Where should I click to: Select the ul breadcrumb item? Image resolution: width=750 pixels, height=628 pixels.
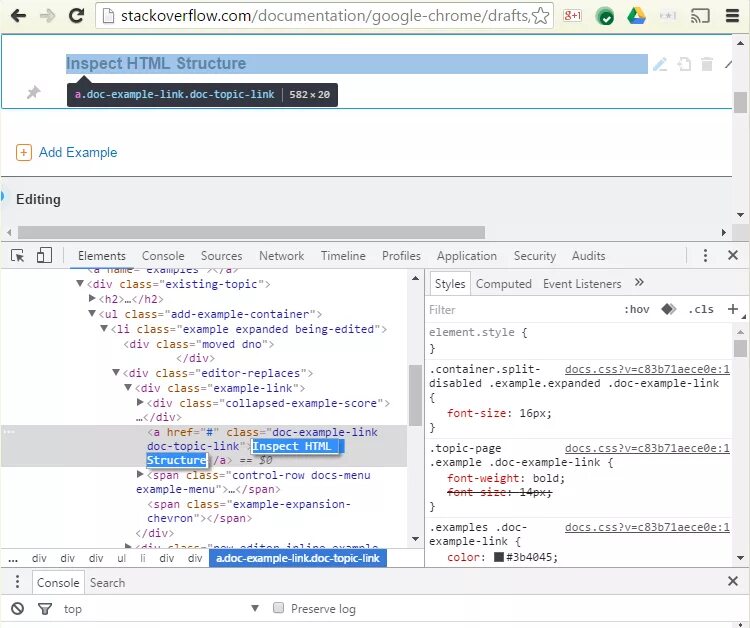(x=121, y=558)
